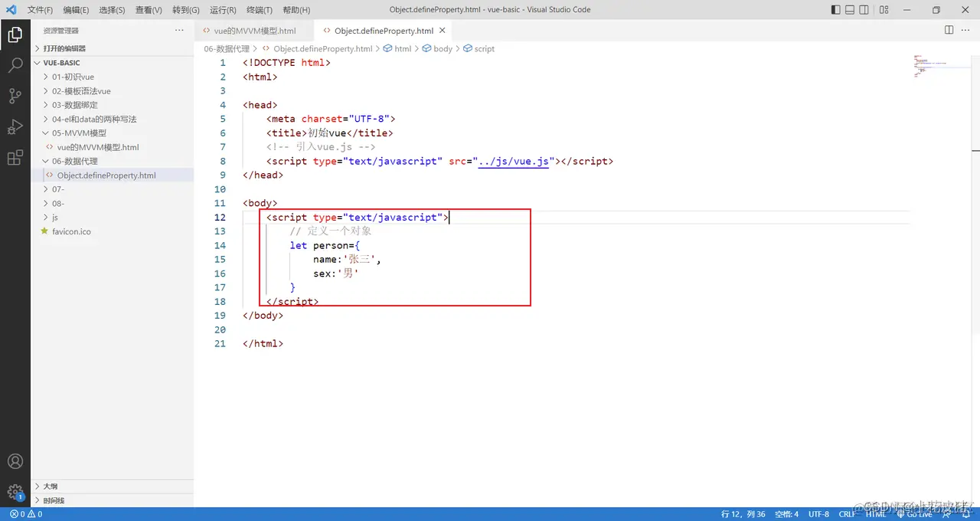The width and height of the screenshot is (980, 521).
Task: Expand the 03-数据绑定 folder
Action: point(112,105)
